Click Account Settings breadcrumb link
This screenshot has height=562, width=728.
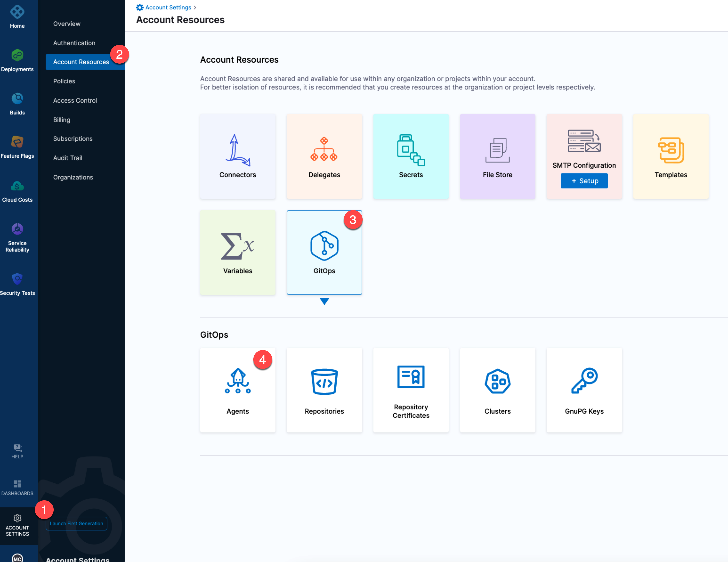[168, 7]
